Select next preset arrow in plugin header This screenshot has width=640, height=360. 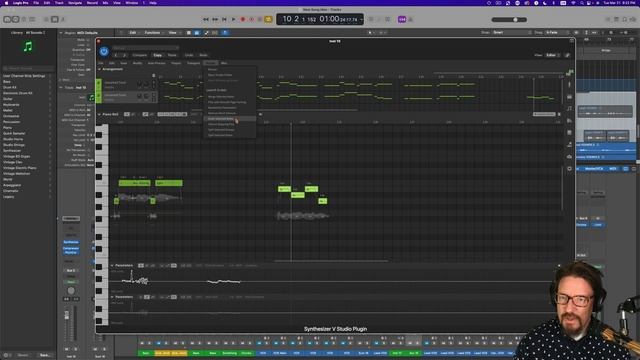coord(124,55)
